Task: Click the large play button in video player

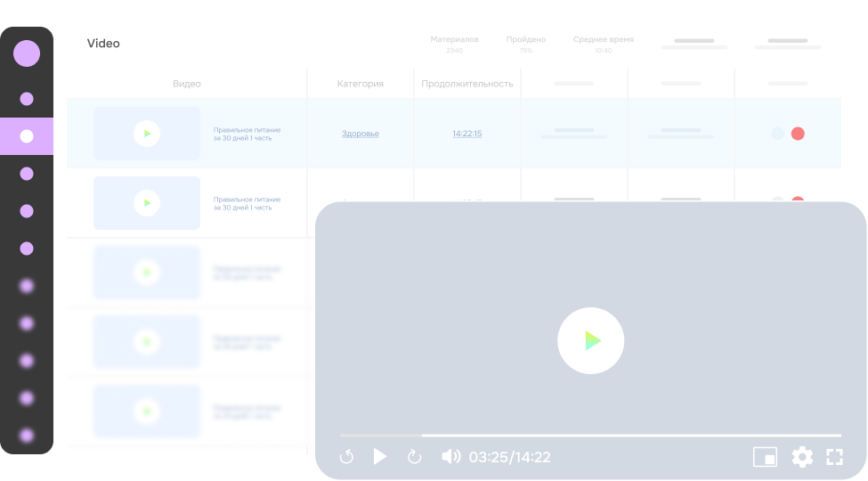Action: 590,340
